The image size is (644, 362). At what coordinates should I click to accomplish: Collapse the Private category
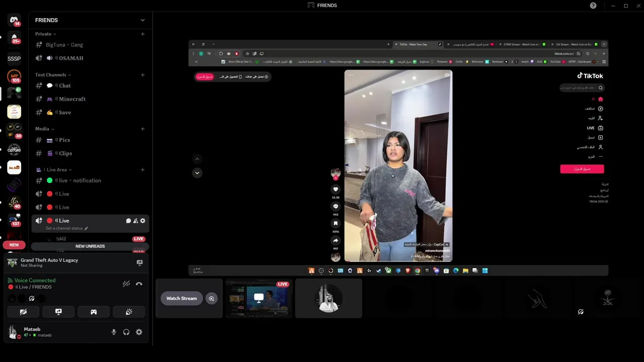click(45, 34)
